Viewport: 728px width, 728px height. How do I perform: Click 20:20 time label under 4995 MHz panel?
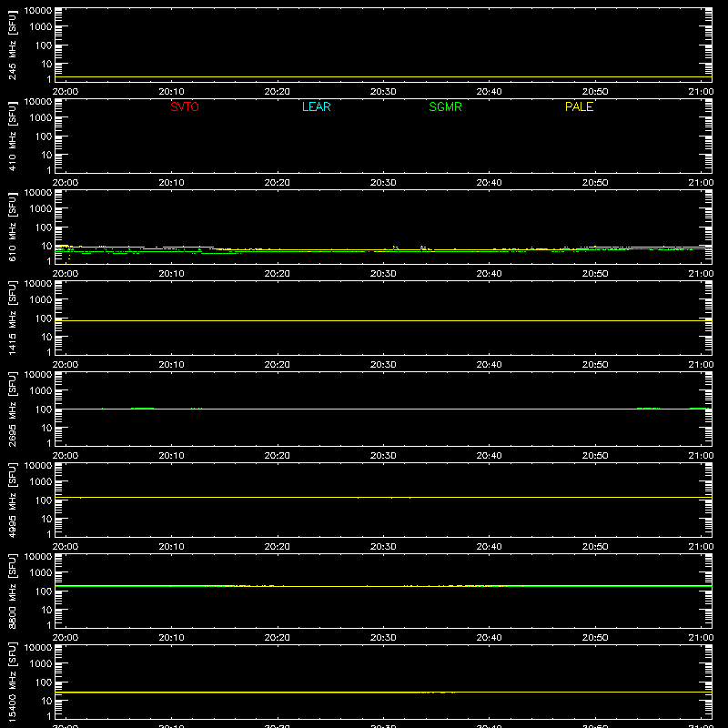(x=278, y=547)
